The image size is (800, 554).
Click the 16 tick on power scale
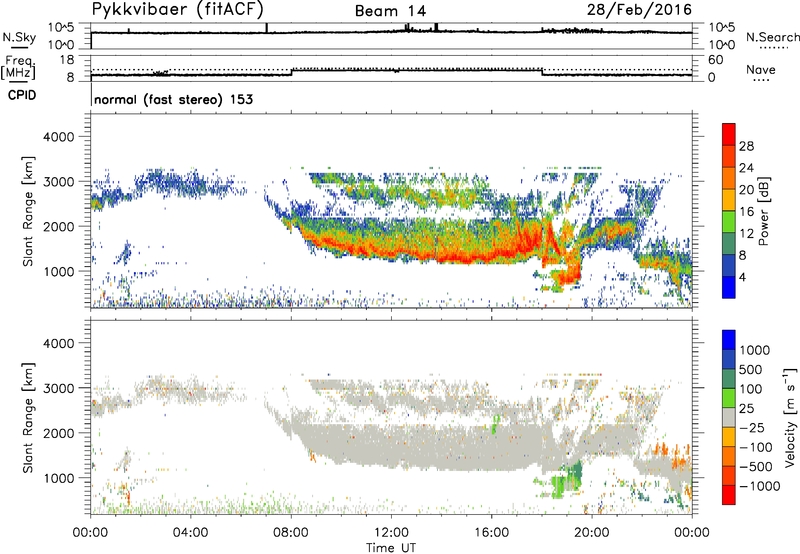point(746,212)
